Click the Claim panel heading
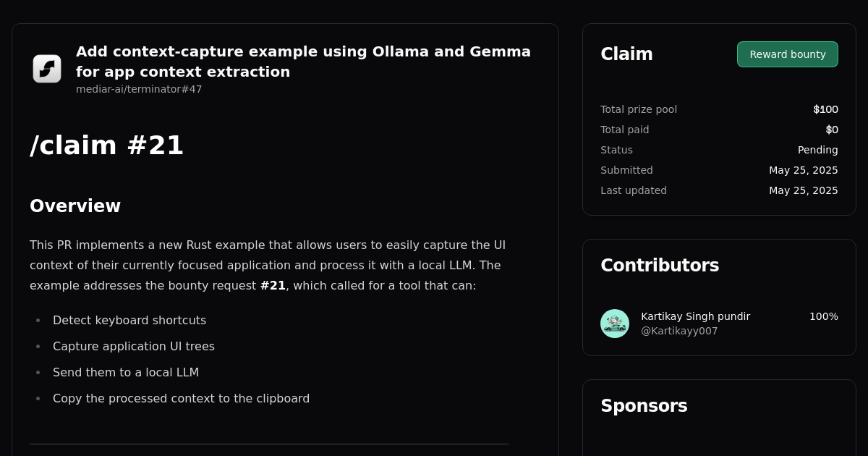 (626, 54)
